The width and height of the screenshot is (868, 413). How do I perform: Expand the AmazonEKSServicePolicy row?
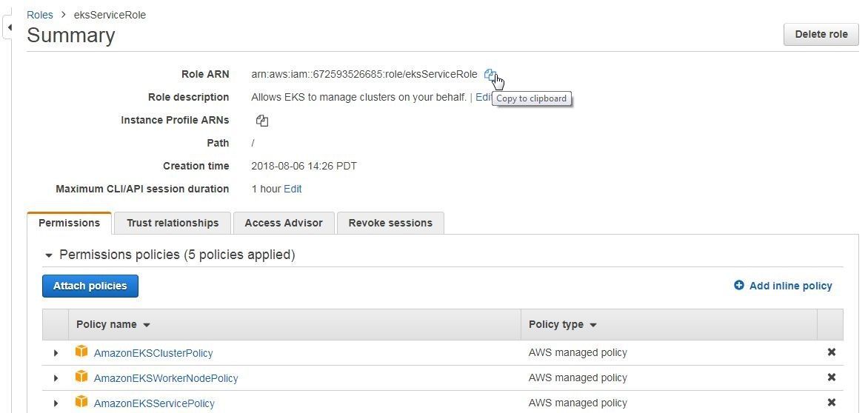point(56,403)
